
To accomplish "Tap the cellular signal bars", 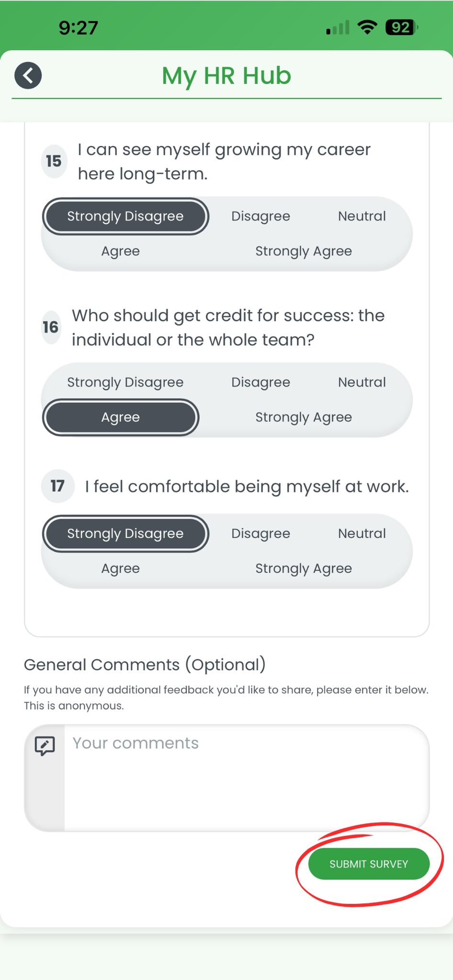I will pos(336,27).
